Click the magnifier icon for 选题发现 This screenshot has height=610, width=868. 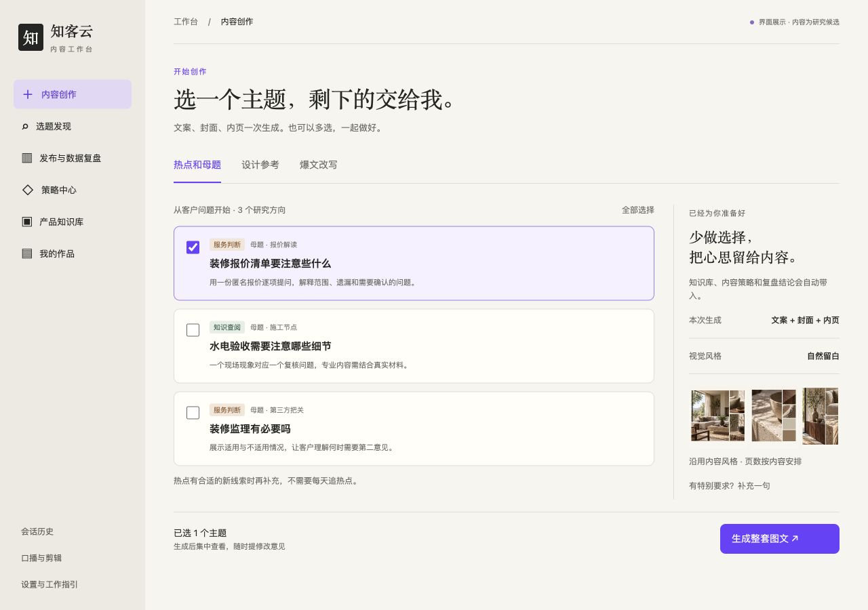pyautogui.click(x=25, y=126)
